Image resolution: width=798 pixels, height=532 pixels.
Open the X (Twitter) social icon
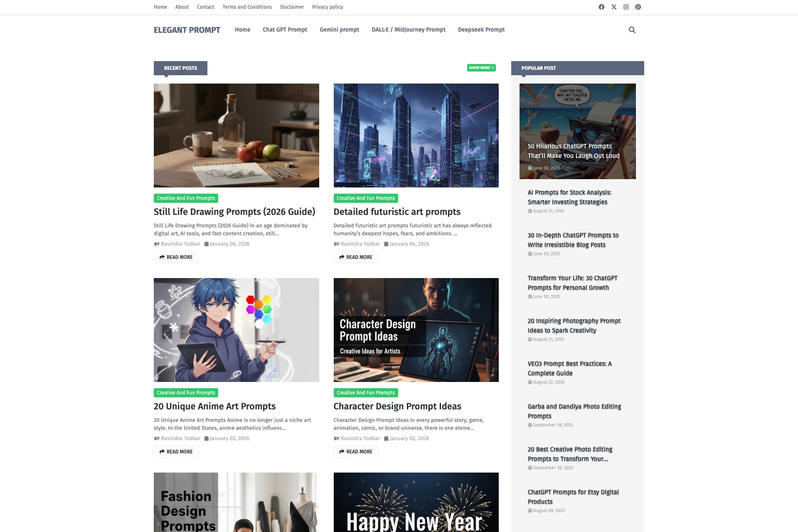pos(614,7)
